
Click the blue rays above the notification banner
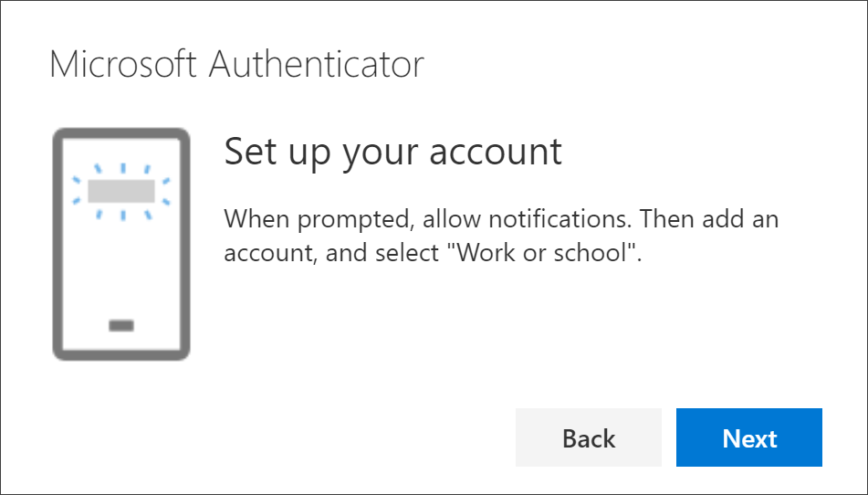coord(120,169)
